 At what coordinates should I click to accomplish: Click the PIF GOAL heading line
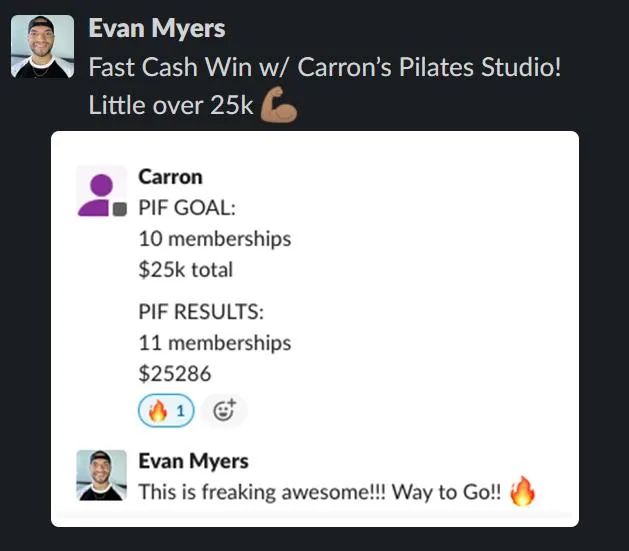tap(187, 208)
